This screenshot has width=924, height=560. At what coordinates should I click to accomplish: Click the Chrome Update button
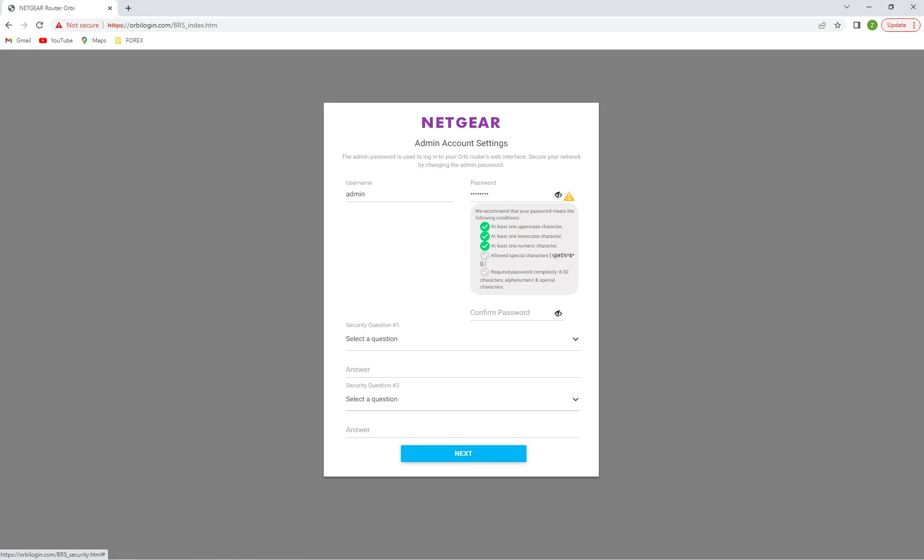click(x=896, y=25)
